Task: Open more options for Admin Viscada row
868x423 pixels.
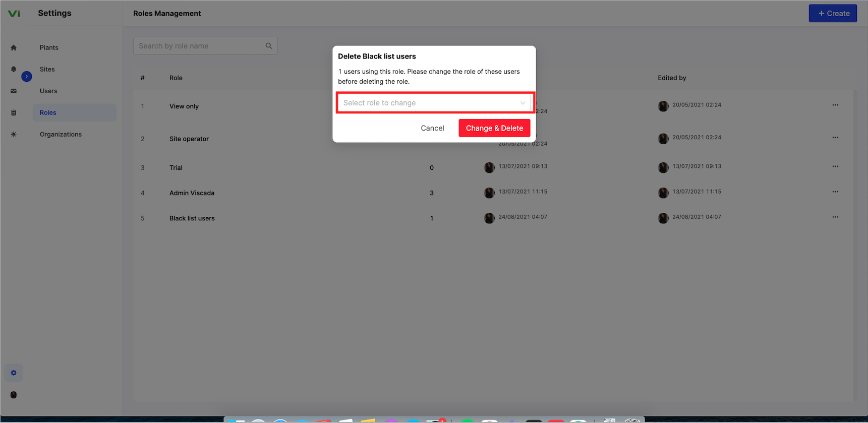Action: [835, 192]
